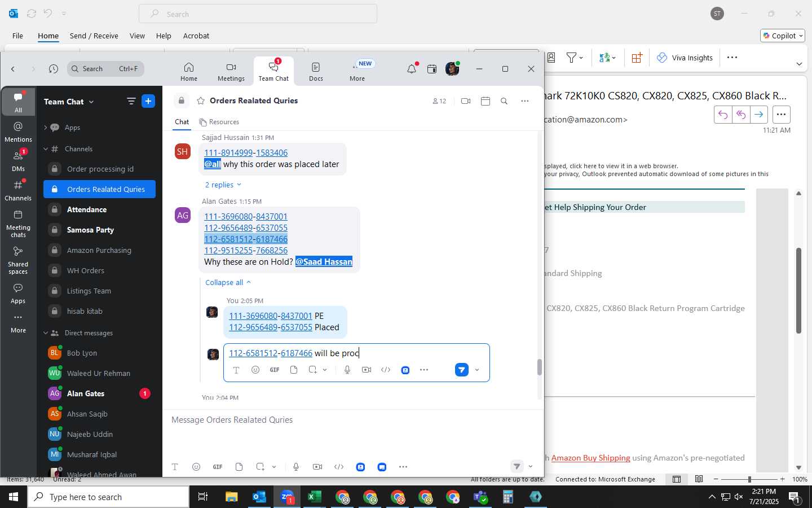Open the order link 111-8914999-1583406
This screenshot has height=508, width=812.
pos(246,153)
